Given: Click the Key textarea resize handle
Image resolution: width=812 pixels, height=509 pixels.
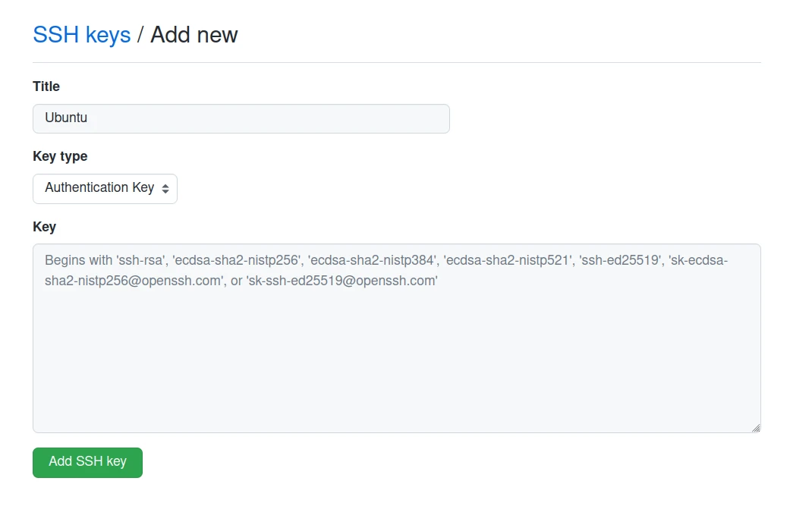Looking at the screenshot, I should [756, 428].
